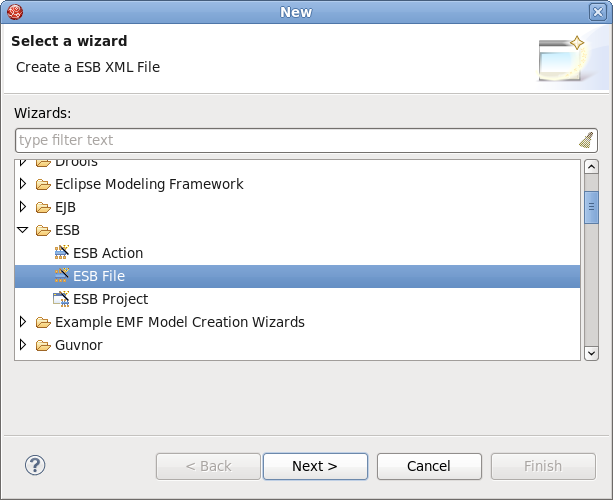Click the Eclipse Modeling Framework folder icon
This screenshot has width=613, height=500.
tap(43, 184)
